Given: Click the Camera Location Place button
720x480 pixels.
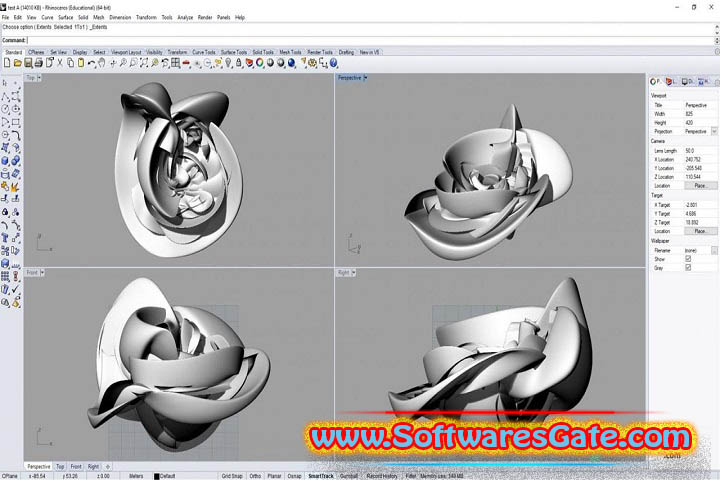Looking at the screenshot, I should (700, 186).
